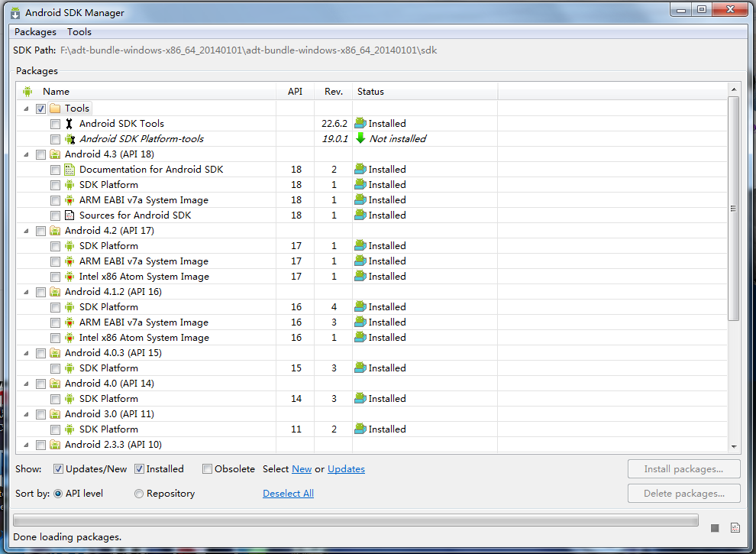
Task: Click the Updates link next to Select
Action: pos(346,469)
